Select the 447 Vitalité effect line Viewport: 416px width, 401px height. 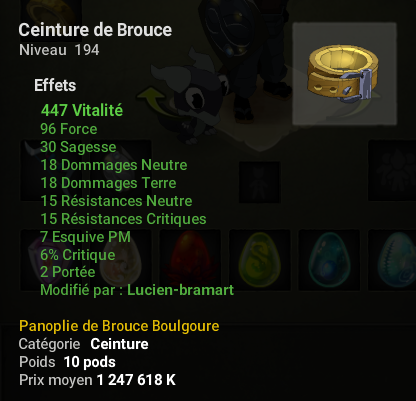point(82,110)
